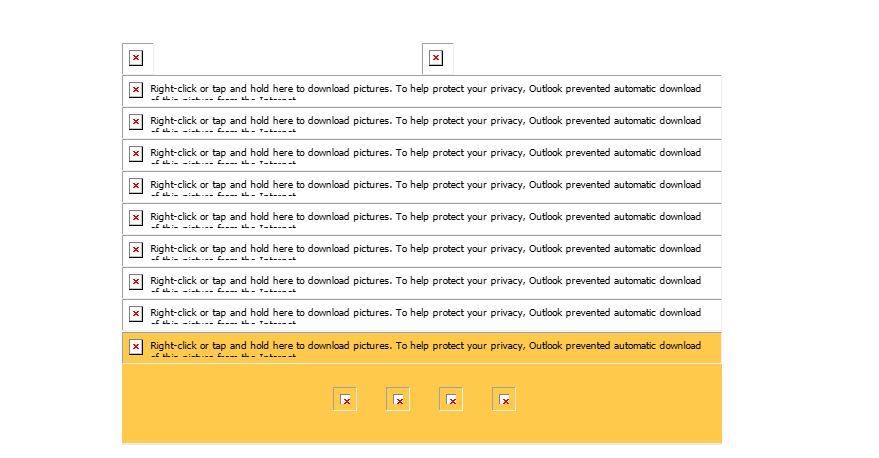The width and height of the screenshot is (879, 458).
Task: Click the first blocked icon in the orange footer
Action: [x=345, y=400]
